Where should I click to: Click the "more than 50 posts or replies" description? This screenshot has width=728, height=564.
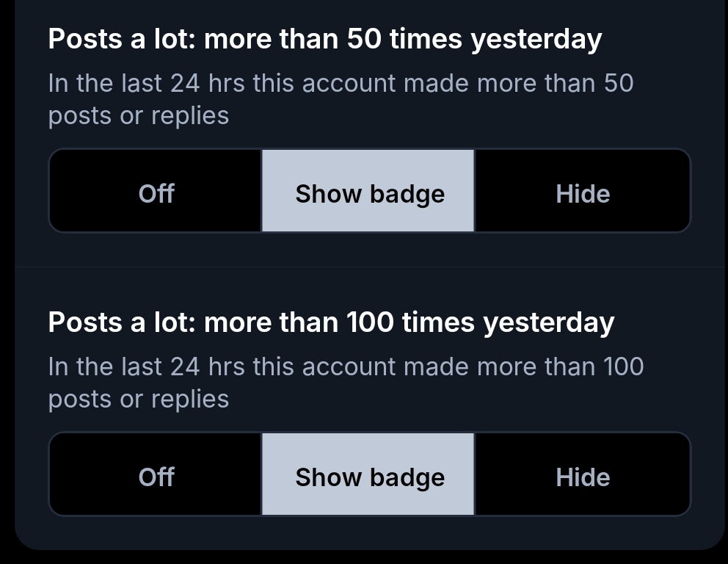click(341, 99)
